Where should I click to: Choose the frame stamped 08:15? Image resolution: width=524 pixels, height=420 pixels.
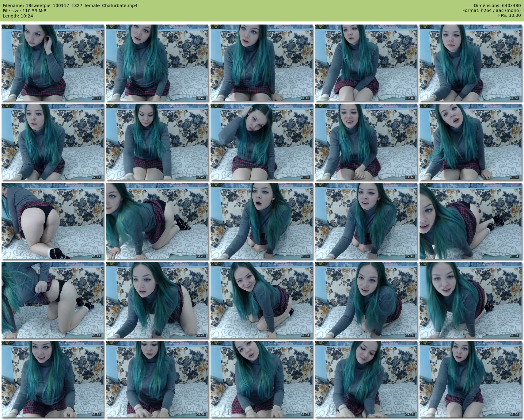[53, 379]
